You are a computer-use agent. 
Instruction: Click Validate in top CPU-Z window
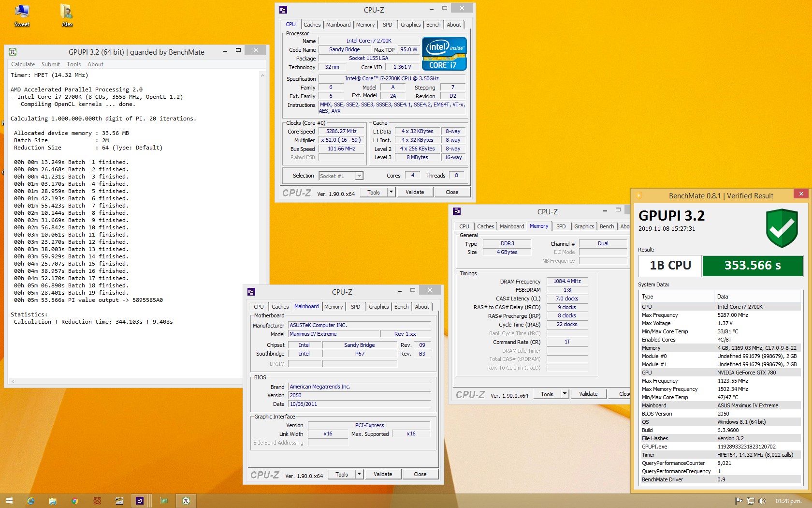tap(415, 192)
